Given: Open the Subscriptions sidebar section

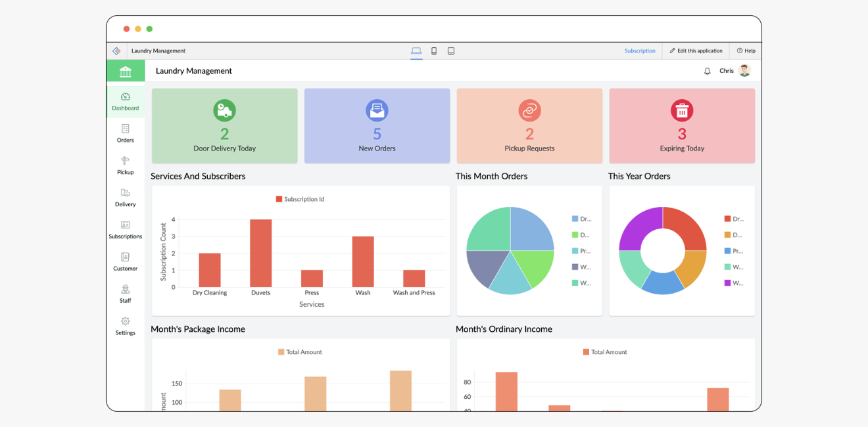Looking at the screenshot, I should click(126, 230).
